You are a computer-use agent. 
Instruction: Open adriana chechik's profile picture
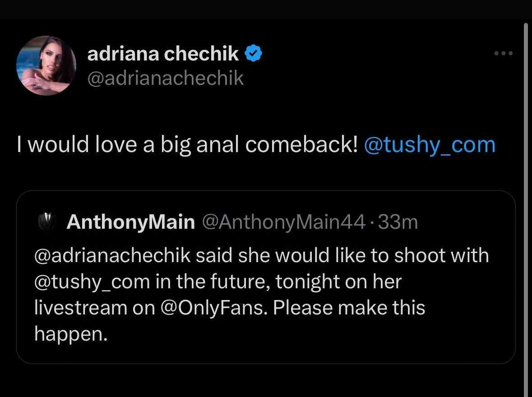click(46, 66)
